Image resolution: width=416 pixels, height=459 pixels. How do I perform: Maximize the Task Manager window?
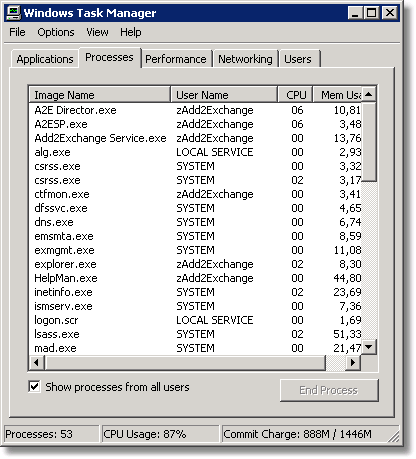[372, 13]
